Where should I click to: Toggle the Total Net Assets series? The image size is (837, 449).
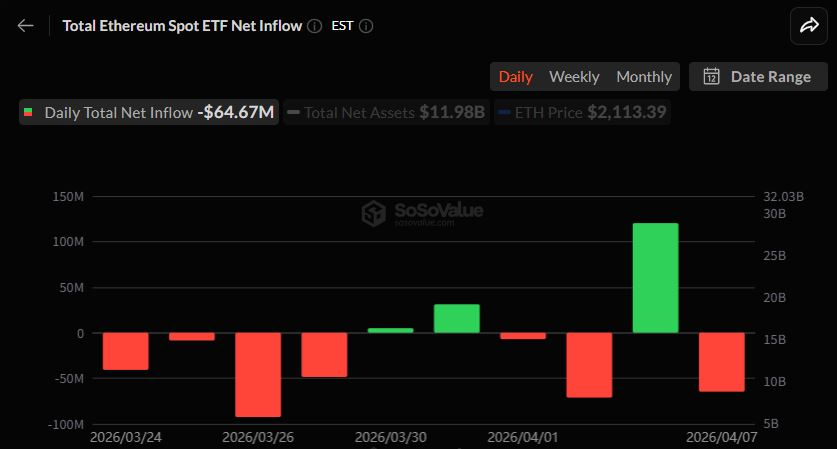(x=385, y=113)
